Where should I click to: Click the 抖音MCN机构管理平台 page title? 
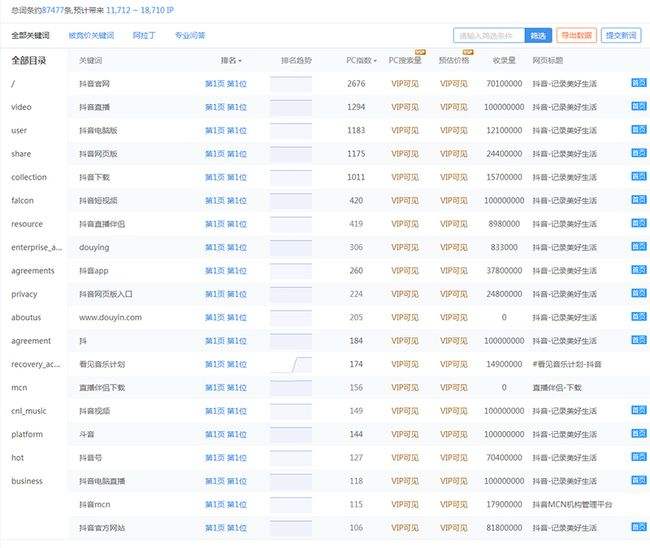[572, 504]
